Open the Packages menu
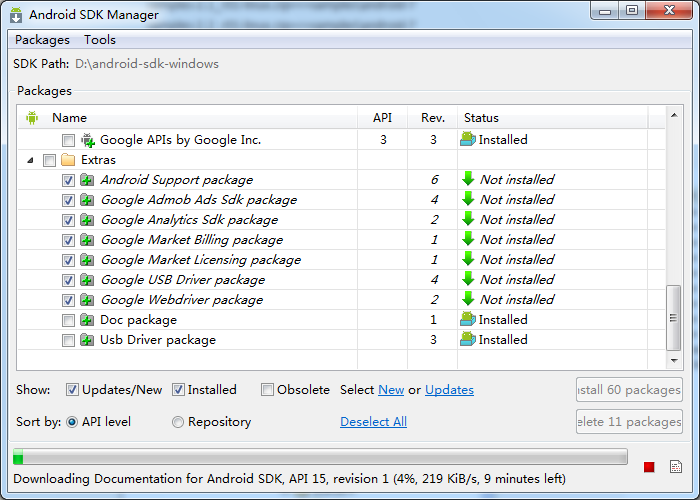 coord(42,40)
